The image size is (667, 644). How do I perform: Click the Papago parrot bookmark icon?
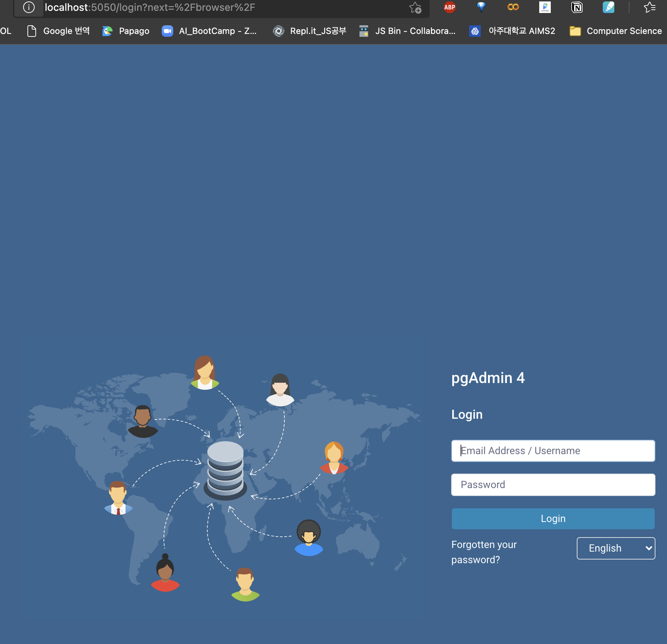(x=108, y=31)
